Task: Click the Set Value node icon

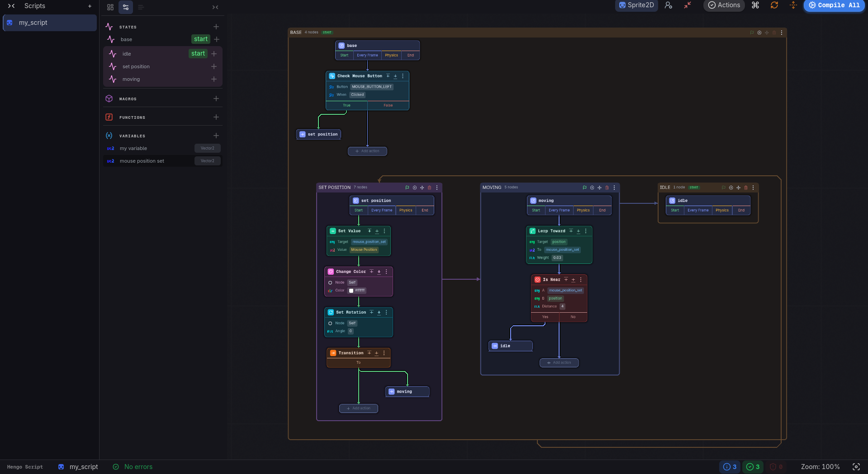Action: point(333,231)
